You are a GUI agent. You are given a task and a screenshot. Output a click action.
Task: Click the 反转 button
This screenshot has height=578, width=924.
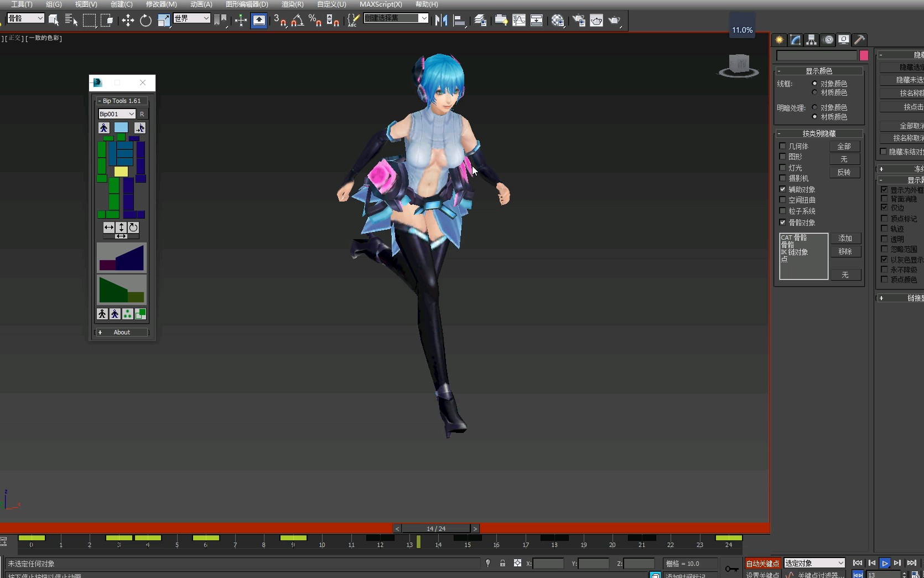(844, 172)
